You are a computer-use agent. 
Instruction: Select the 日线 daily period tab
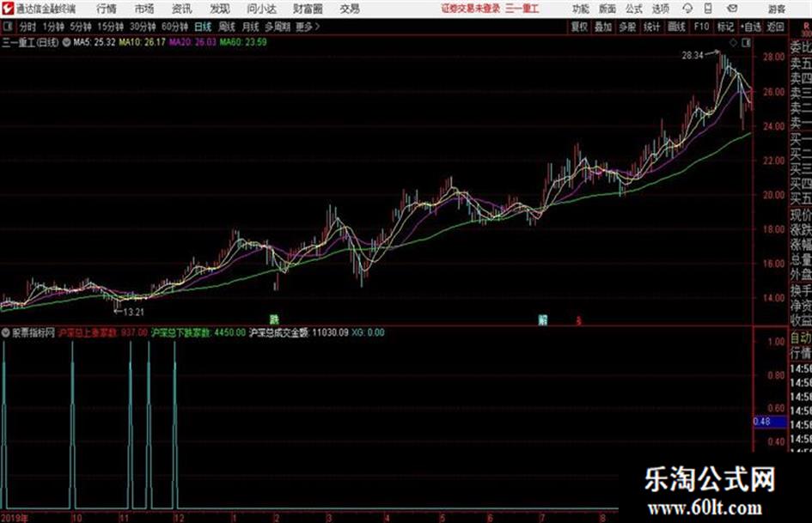[203, 27]
